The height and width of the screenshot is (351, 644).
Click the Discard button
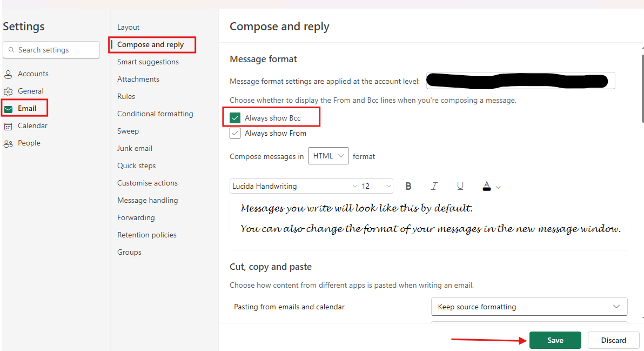tap(614, 340)
